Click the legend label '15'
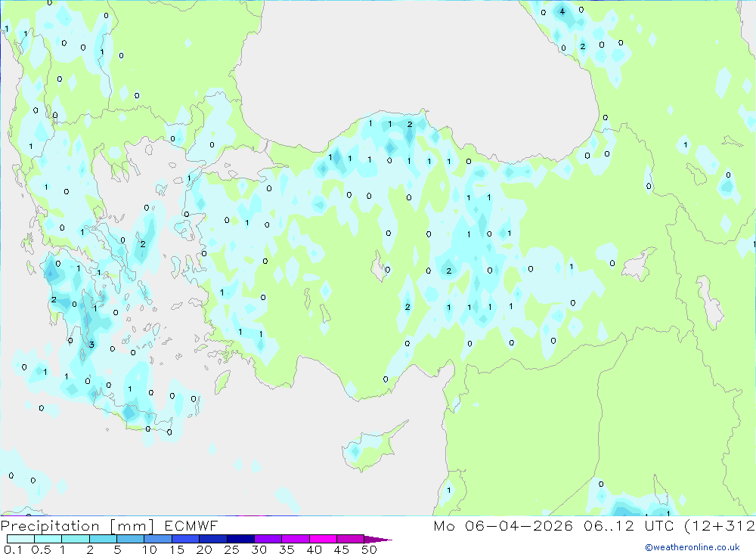Screen dimensions: 756x554 pyautogui.click(x=177, y=549)
